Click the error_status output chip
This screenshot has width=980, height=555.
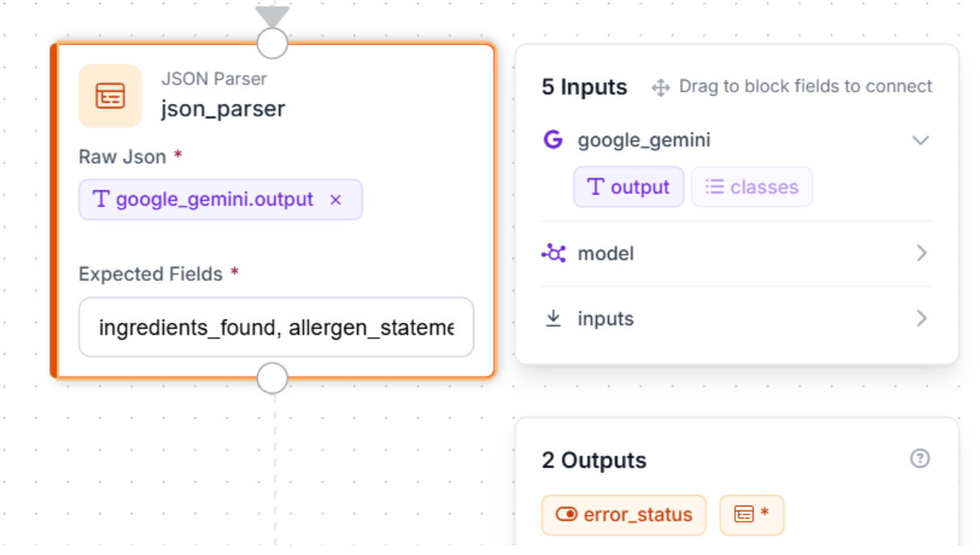click(623, 515)
